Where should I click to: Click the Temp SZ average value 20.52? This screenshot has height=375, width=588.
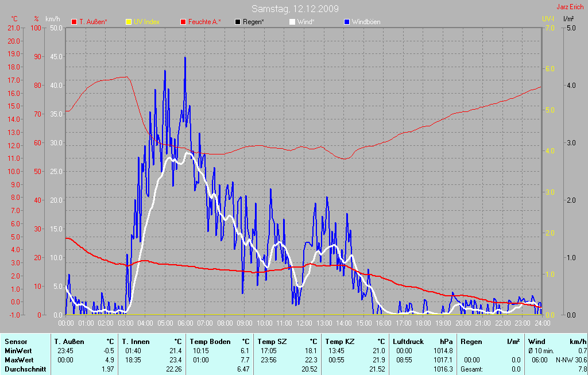click(309, 369)
